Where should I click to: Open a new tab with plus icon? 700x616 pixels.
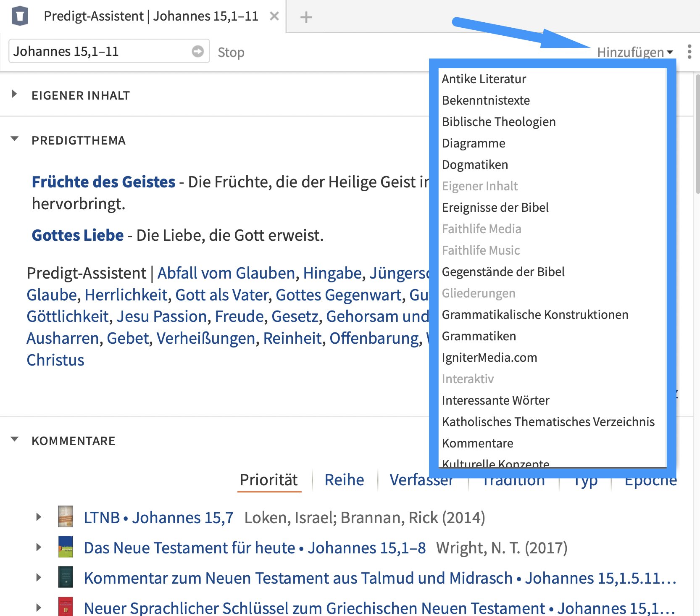pyautogui.click(x=306, y=17)
